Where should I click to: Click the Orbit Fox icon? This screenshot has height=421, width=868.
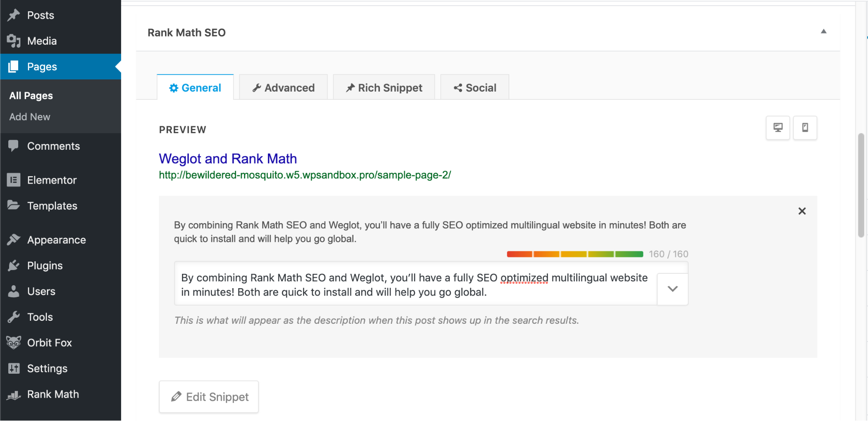tap(13, 342)
